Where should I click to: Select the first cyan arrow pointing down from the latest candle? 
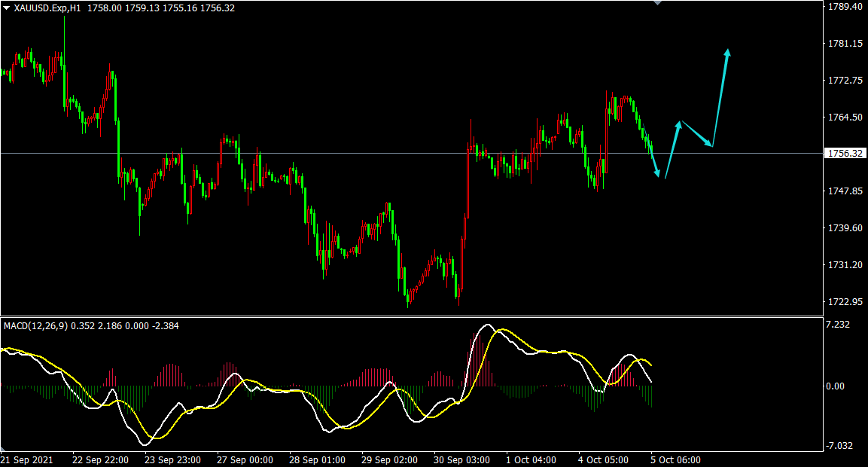coord(654,161)
